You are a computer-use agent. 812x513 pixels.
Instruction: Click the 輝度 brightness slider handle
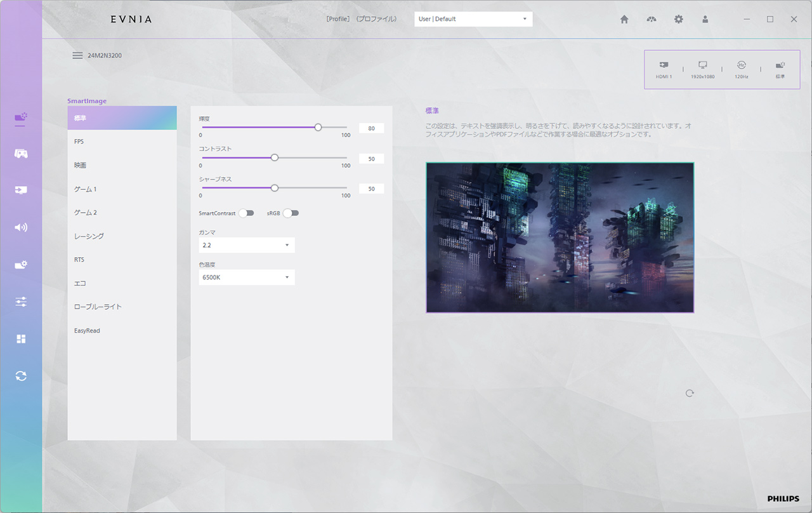pos(318,127)
